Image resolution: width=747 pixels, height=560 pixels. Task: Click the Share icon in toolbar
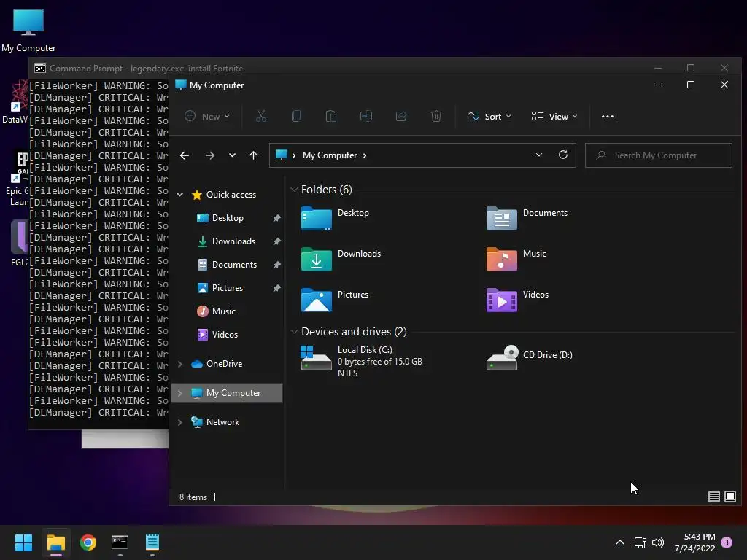point(401,116)
